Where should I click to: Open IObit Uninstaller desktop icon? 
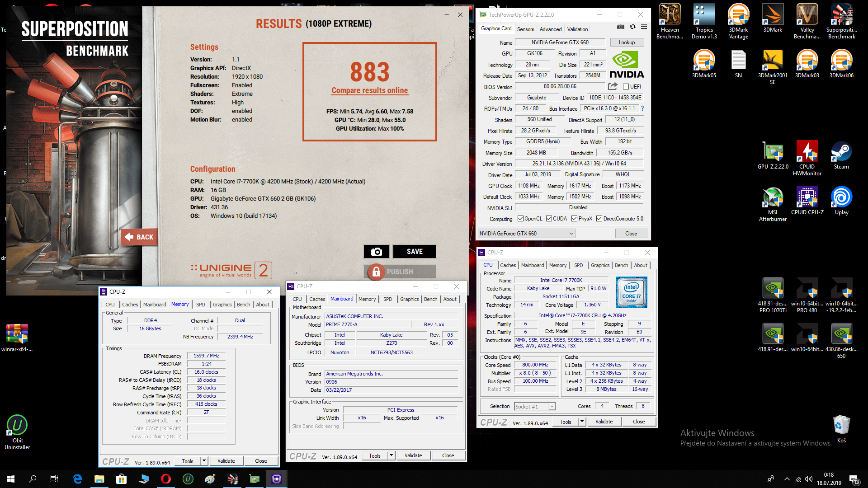point(17,432)
